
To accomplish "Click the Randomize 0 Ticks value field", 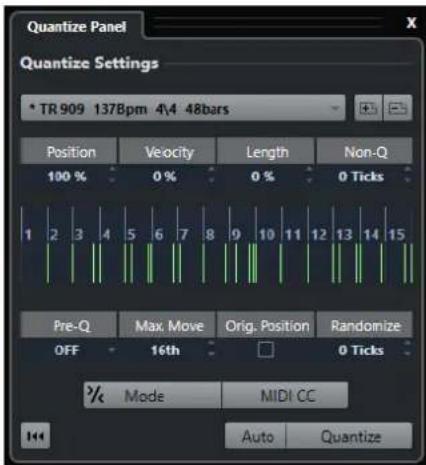I will tap(361, 350).
